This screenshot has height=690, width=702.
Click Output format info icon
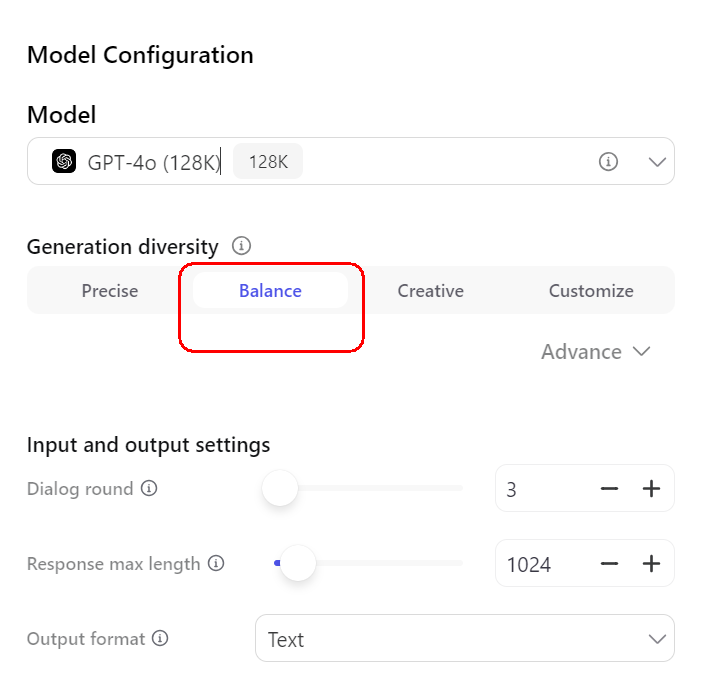(160, 638)
